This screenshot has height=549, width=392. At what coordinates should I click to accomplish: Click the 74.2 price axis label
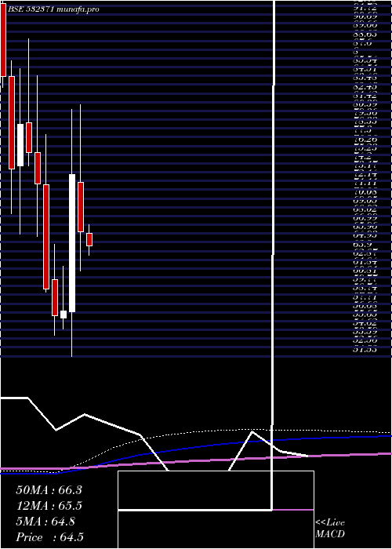click(361, 157)
